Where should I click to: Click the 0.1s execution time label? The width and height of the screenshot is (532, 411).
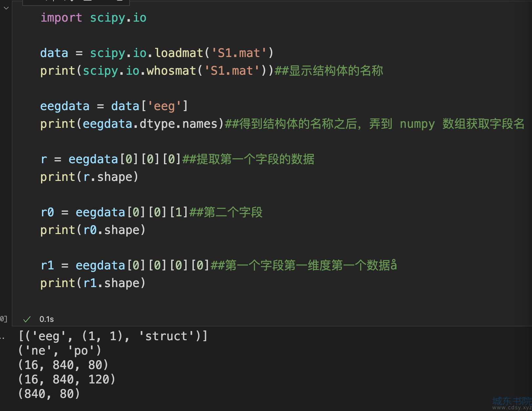tap(47, 319)
